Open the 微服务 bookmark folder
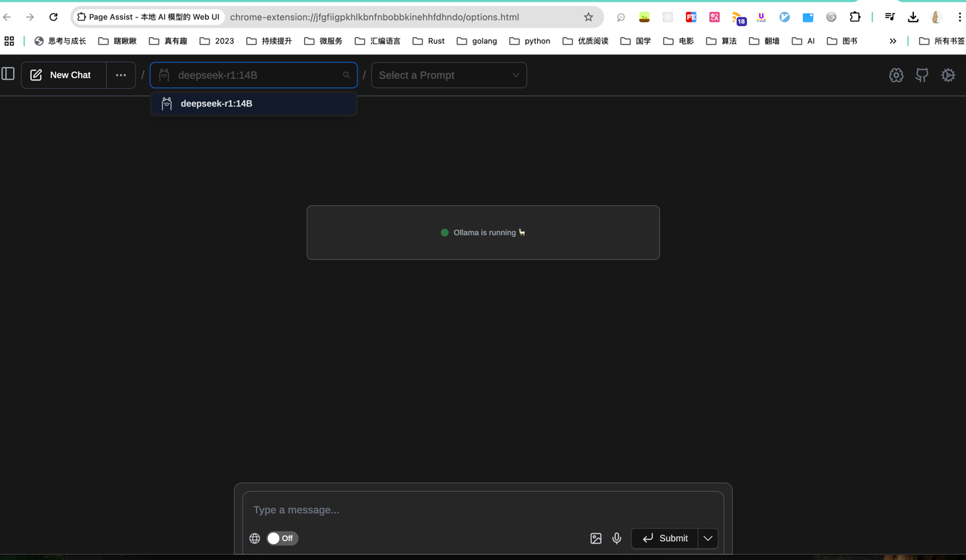 coord(323,41)
